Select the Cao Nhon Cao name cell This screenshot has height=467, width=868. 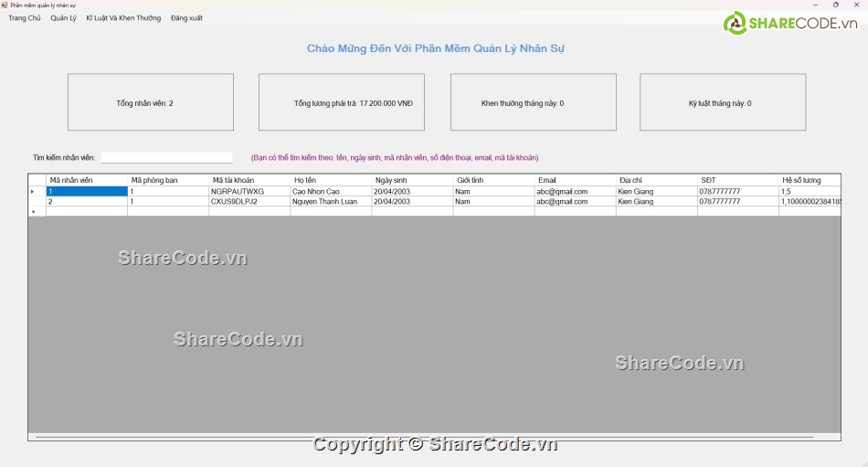point(331,191)
